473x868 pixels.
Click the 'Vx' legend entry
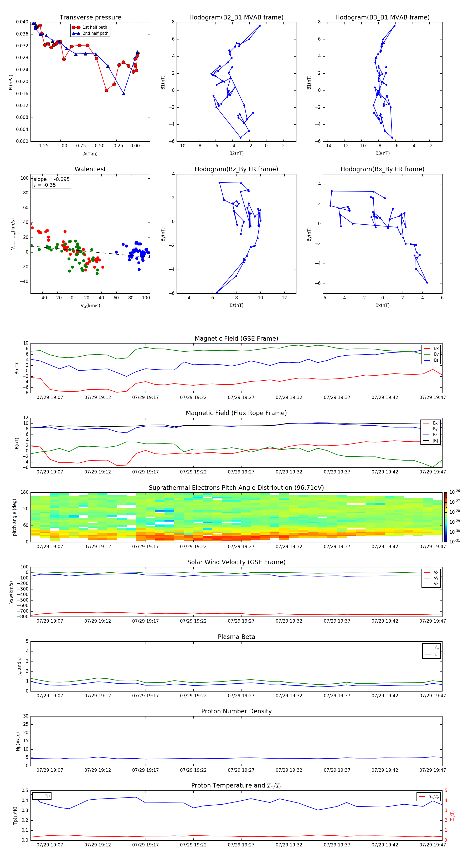click(x=431, y=572)
